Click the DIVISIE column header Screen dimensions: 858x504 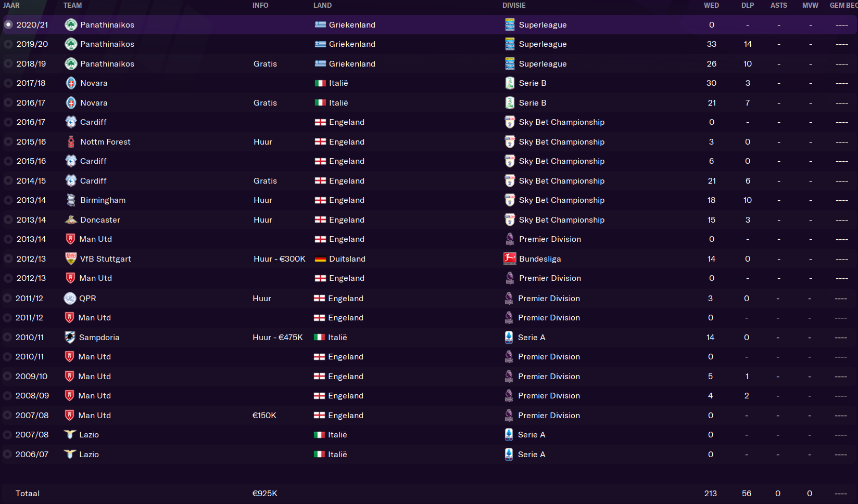coord(514,5)
